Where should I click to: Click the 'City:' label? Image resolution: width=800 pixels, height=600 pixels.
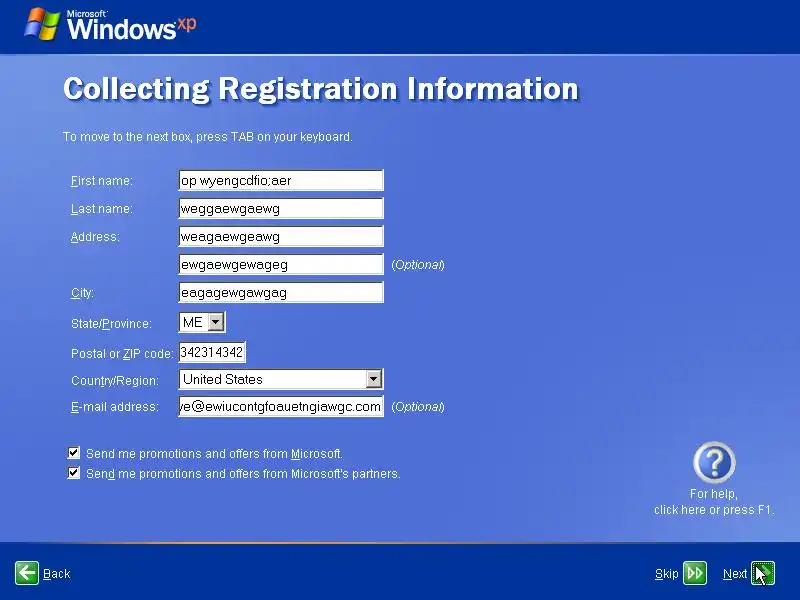tap(82, 293)
